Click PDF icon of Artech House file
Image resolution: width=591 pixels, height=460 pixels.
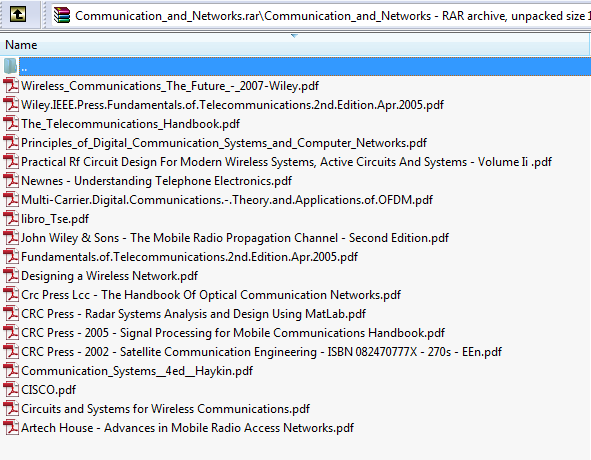click(11, 428)
